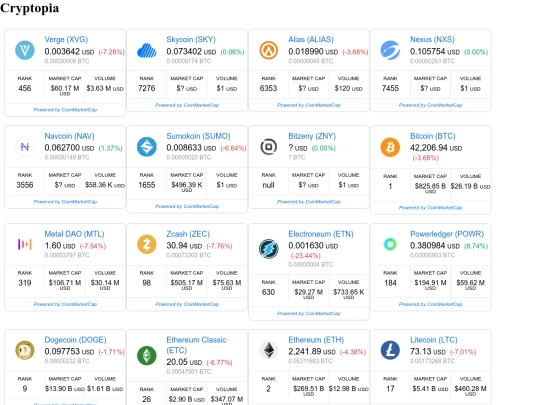Screen dimensions: 540x405
Task: Click Bitzeny rank value null
Action: (x=269, y=185)
